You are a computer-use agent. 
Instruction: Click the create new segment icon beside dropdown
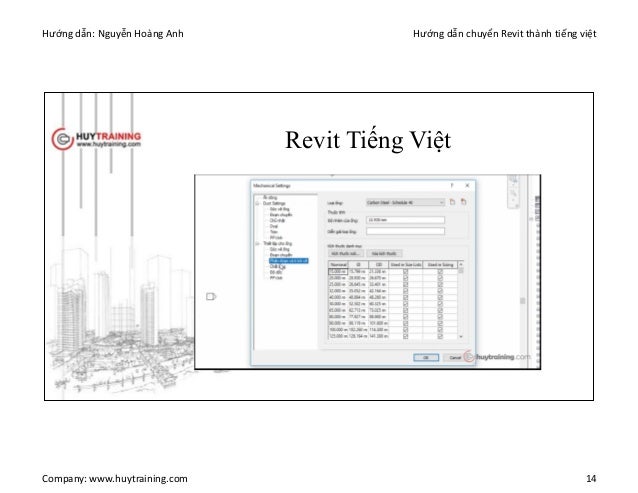click(x=452, y=202)
